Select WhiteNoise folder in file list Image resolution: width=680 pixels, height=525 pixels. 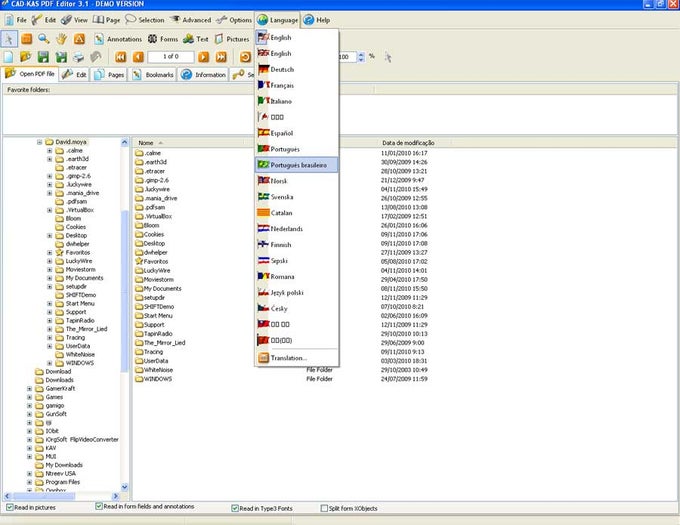point(154,370)
